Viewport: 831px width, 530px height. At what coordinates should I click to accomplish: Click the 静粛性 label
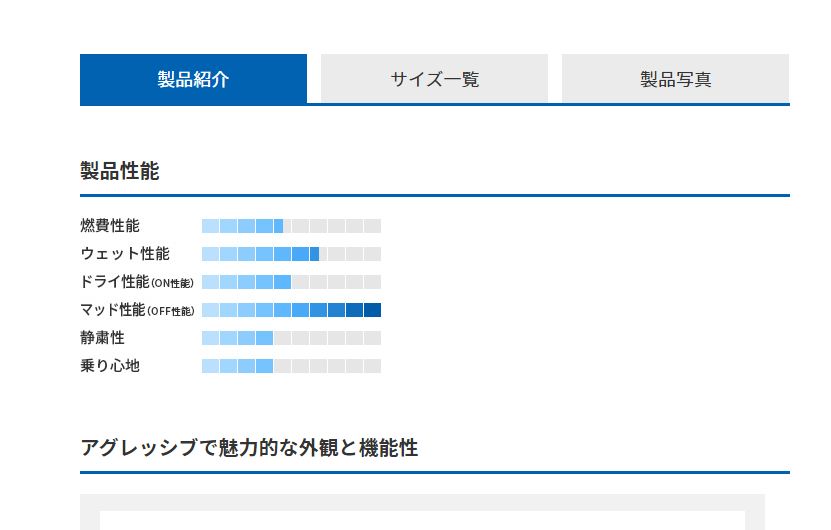pos(103,338)
